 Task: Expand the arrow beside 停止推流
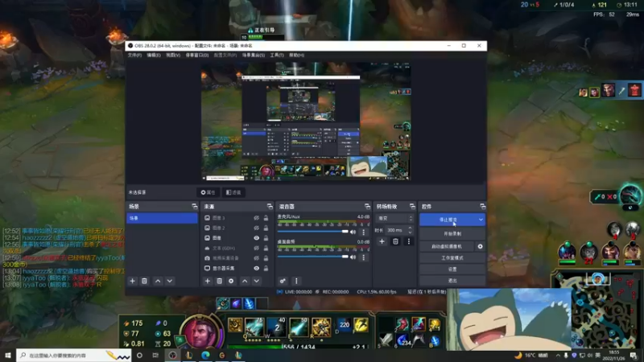tap(481, 220)
